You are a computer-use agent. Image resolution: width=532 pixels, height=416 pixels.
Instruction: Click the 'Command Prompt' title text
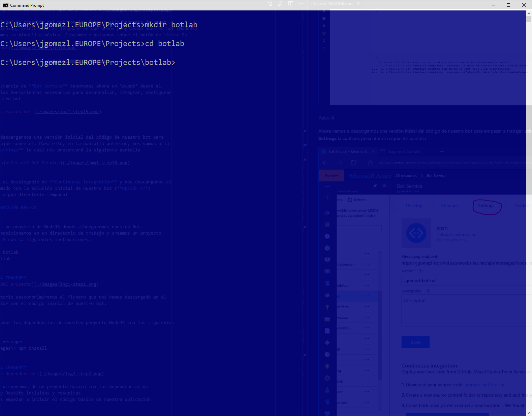(27, 5)
